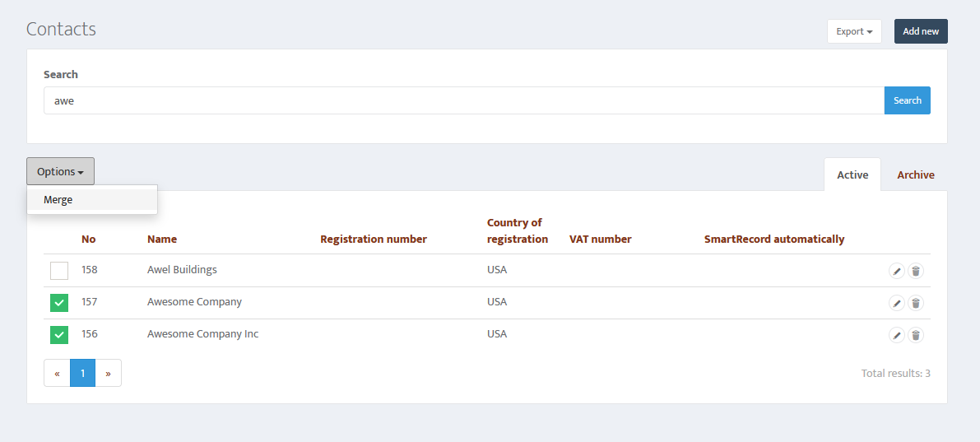
Task: Choose Merge from the Options menu
Action: (x=92, y=200)
